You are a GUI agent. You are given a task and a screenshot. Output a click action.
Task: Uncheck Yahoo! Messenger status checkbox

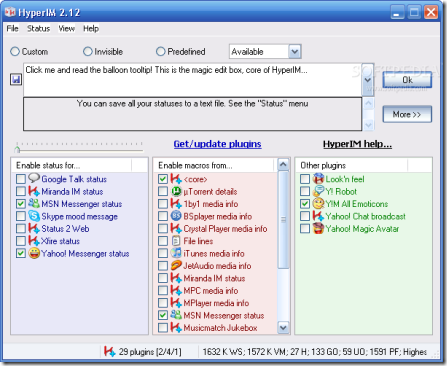pyautogui.click(x=21, y=253)
